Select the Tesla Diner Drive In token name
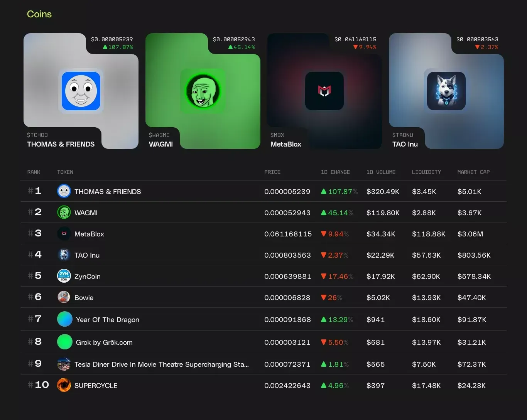Screen dimensions: 527x420 coord(162,364)
